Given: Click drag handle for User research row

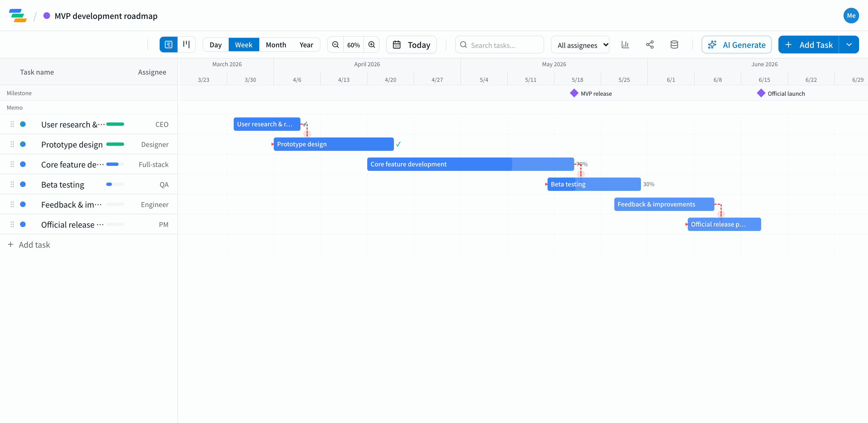Looking at the screenshot, I should 12,124.
